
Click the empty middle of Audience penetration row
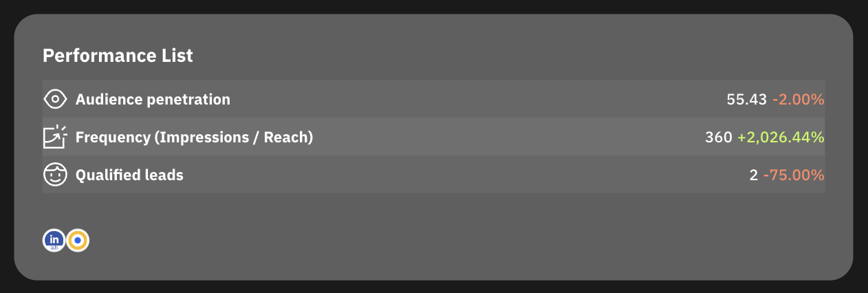coord(475,99)
